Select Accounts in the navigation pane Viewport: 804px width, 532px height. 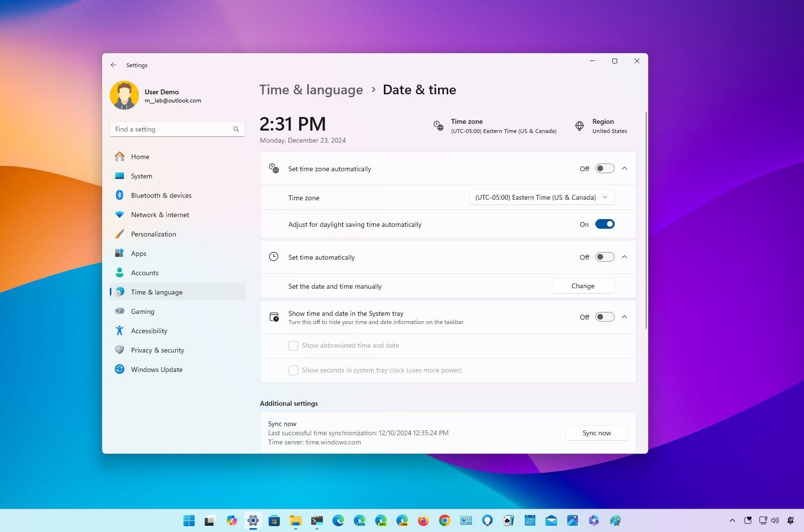pos(144,273)
